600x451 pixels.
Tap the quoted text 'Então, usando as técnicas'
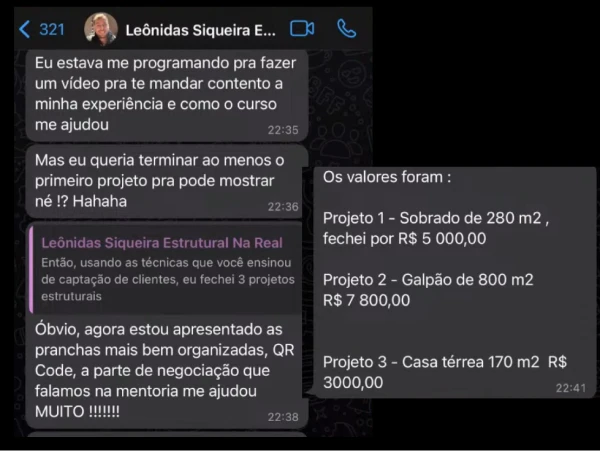[168, 279]
